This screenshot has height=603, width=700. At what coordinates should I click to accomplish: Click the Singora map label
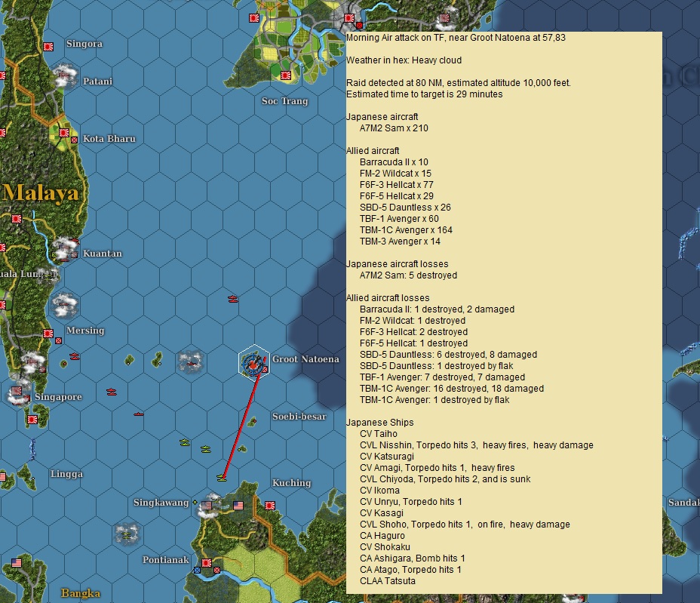click(x=84, y=44)
